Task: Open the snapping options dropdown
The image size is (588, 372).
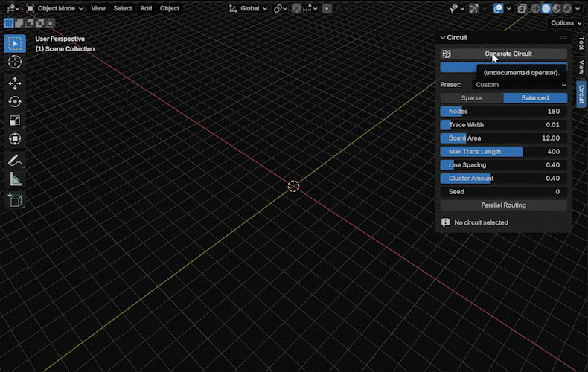Action: [310, 8]
